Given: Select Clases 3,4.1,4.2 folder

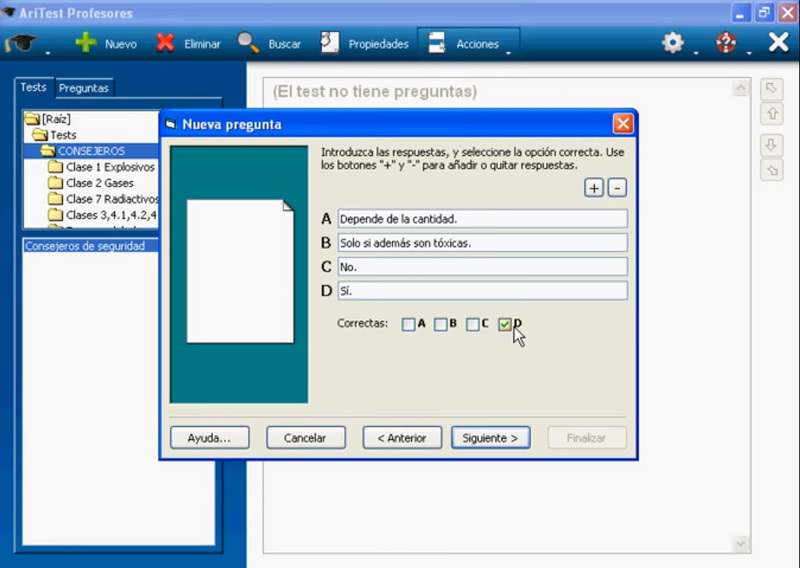Looking at the screenshot, I should coord(103,215).
